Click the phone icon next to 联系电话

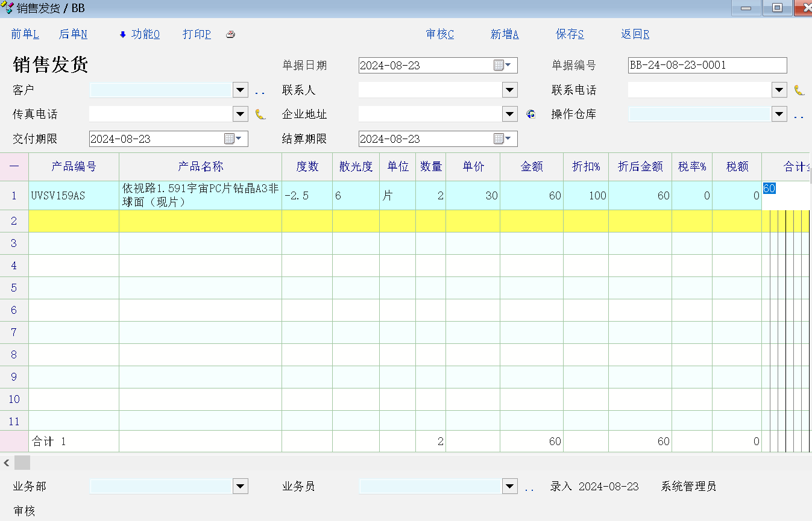tap(799, 90)
